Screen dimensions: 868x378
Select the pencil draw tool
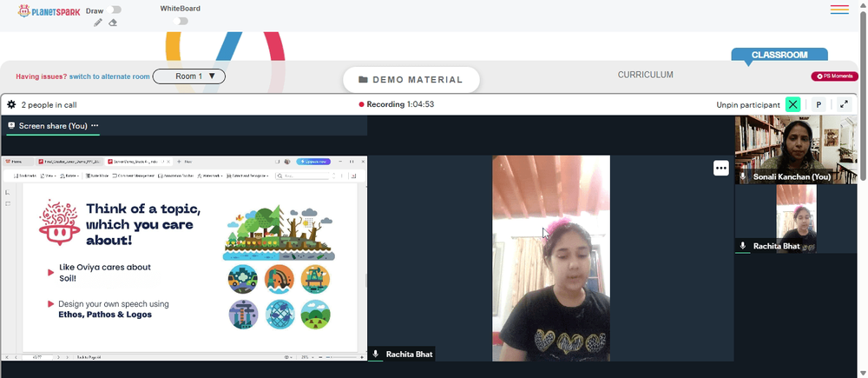(98, 23)
